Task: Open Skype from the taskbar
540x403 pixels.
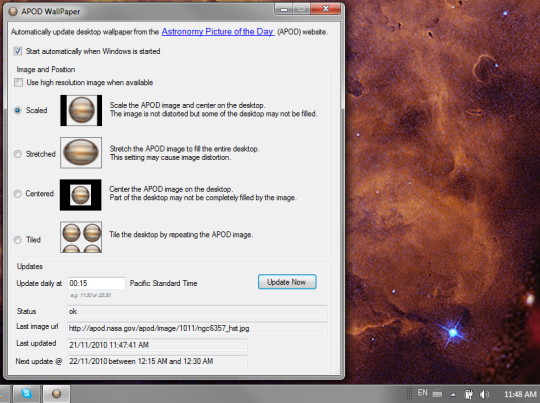Action: click(26, 393)
